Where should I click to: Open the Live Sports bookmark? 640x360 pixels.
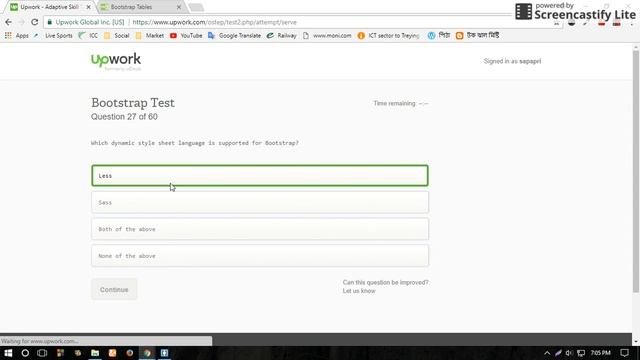[53, 36]
